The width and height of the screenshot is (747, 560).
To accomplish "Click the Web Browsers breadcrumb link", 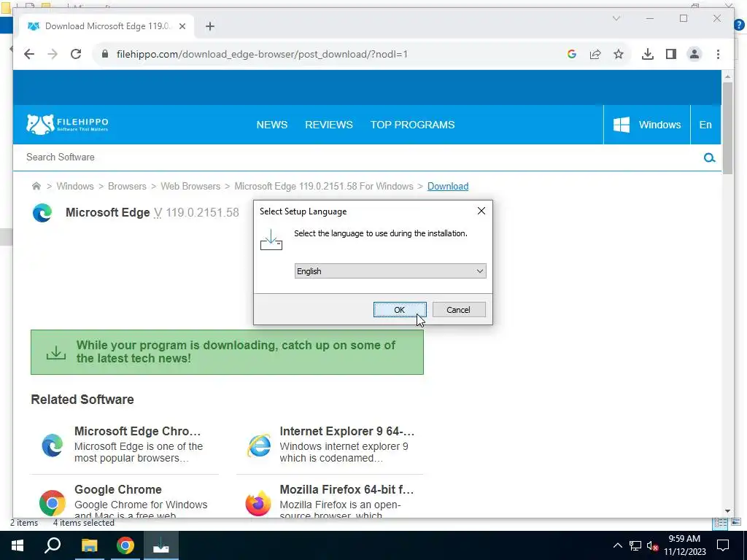I will (x=190, y=186).
